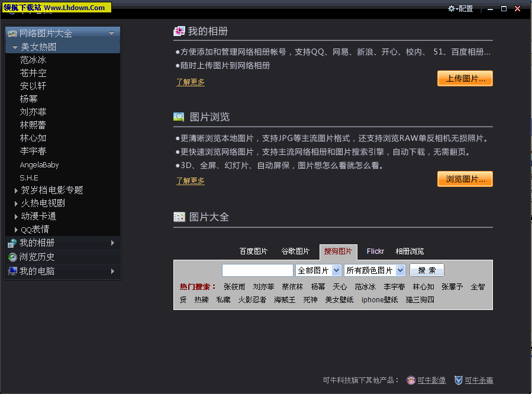Click hot search term 蔡依林
Image resolution: width=532 pixels, height=394 pixels.
pyautogui.click(x=292, y=287)
